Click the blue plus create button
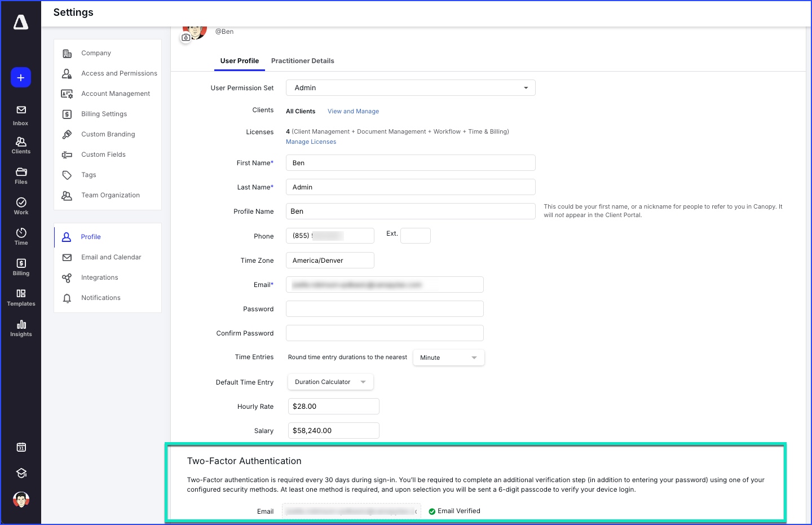The height and width of the screenshot is (525, 812). click(x=21, y=77)
